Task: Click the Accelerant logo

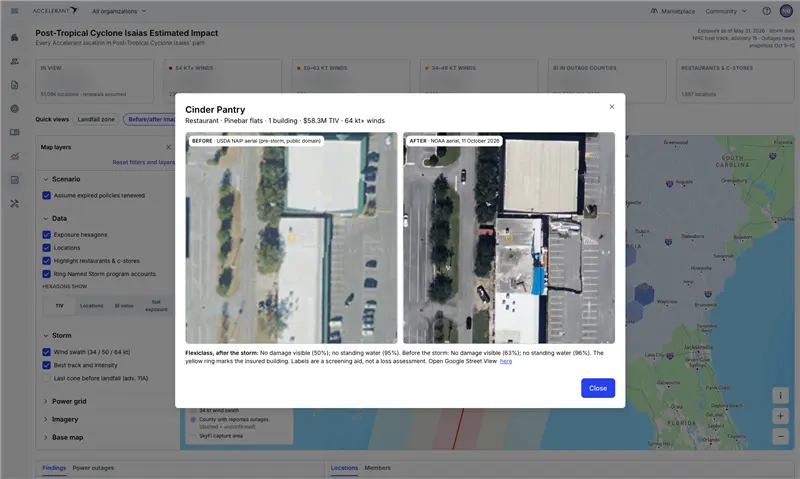Action: (x=55, y=10)
